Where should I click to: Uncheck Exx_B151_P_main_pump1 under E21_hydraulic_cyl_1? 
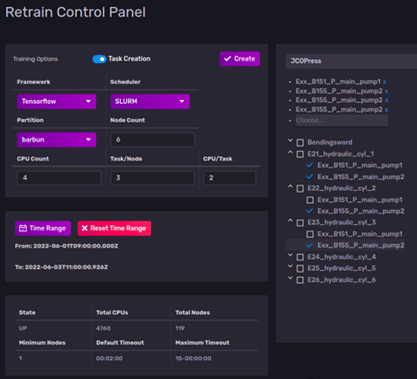click(x=310, y=165)
